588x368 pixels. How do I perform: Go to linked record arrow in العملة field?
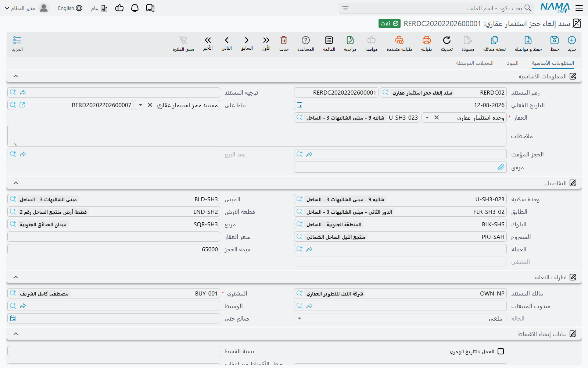tap(309, 249)
